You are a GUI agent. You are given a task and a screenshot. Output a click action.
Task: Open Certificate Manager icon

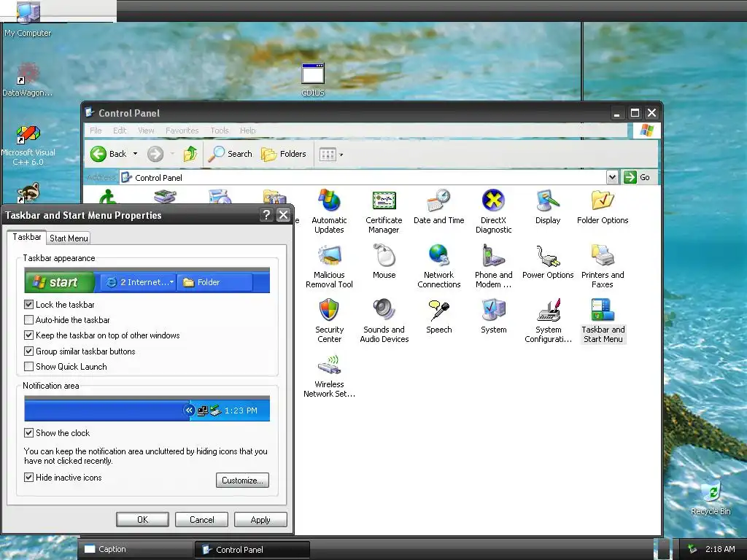(x=384, y=211)
